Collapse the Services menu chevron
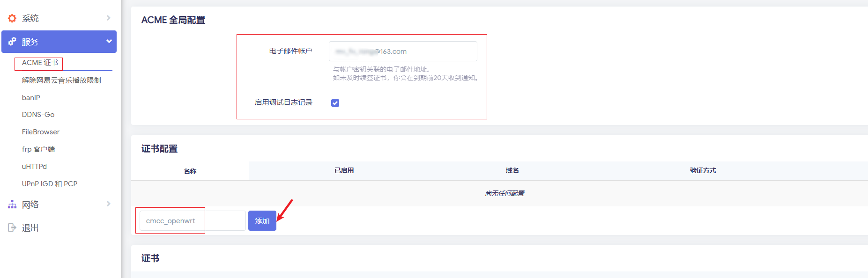 coord(109,42)
